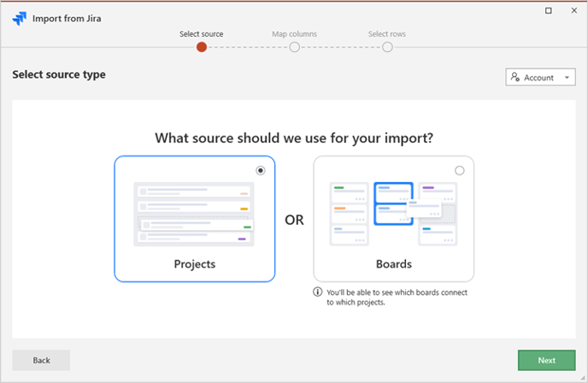Go to the Map columns step marker

[294, 47]
